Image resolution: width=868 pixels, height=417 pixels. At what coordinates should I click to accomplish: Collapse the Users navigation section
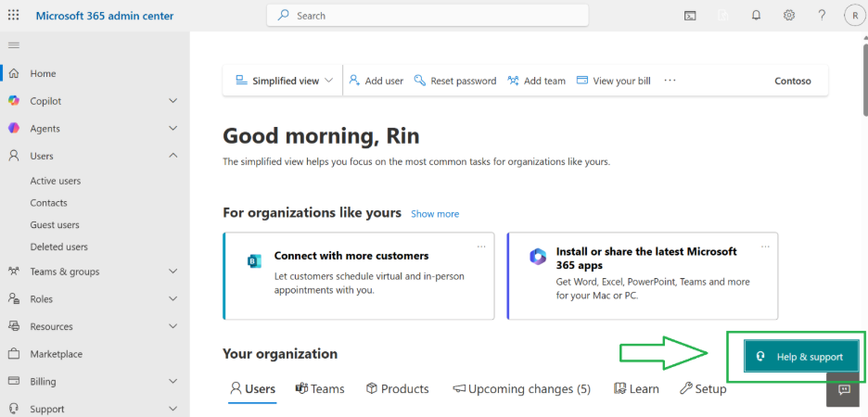(x=172, y=156)
